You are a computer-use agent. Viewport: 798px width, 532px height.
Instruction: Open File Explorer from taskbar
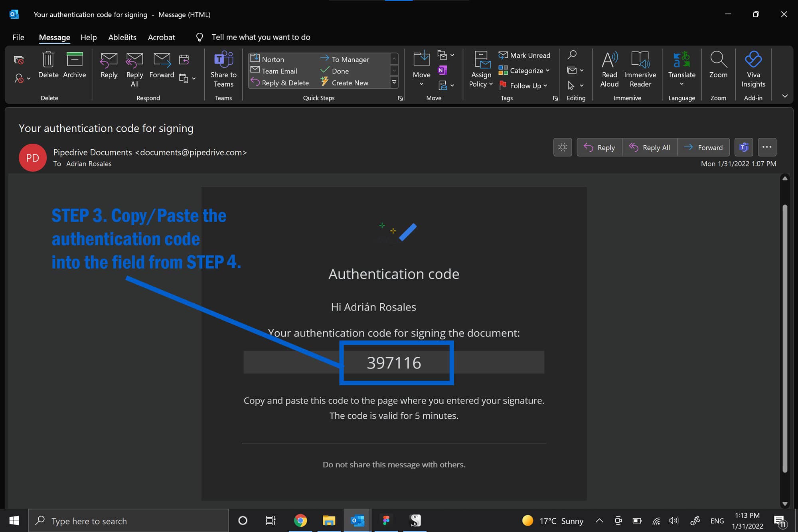tap(329, 520)
